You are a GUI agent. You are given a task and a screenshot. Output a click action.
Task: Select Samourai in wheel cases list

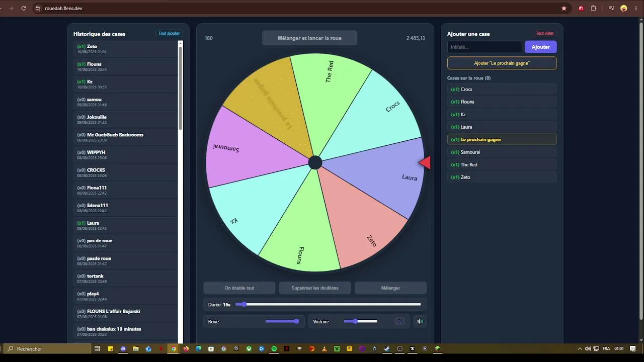pyautogui.click(x=502, y=152)
